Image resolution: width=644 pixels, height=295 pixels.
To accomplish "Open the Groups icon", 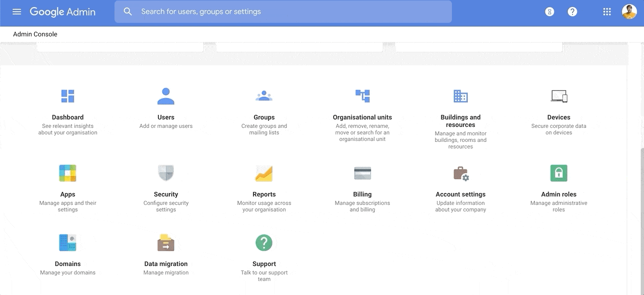I will [264, 96].
